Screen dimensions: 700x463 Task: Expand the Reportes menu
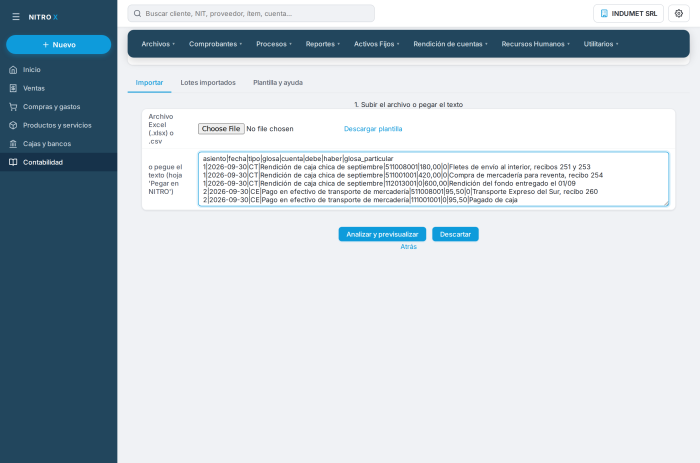[323, 44]
